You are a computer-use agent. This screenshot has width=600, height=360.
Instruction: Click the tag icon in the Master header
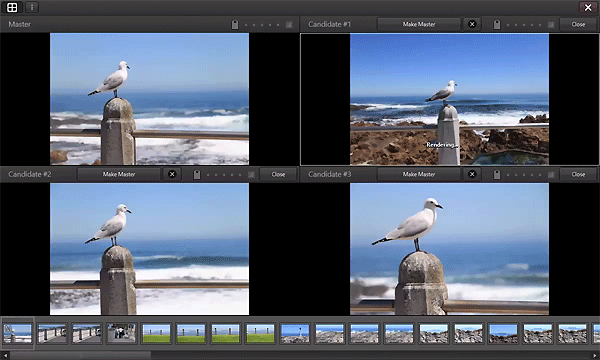pos(235,24)
